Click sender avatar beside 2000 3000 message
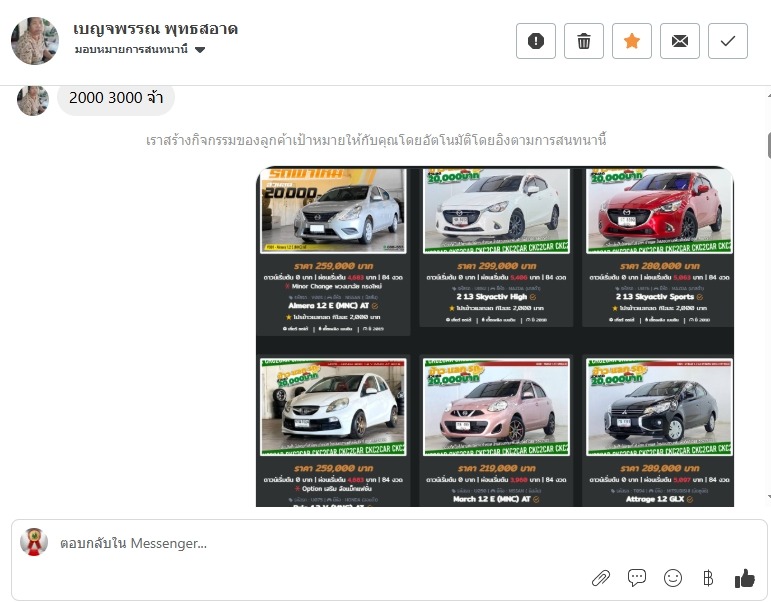The width and height of the screenshot is (771, 602). point(33,101)
